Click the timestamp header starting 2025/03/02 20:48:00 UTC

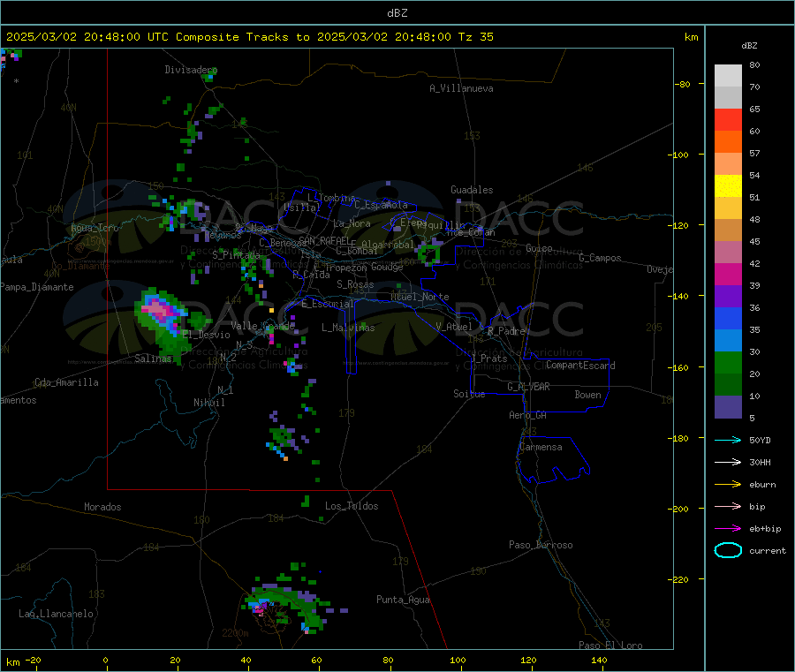pos(249,37)
